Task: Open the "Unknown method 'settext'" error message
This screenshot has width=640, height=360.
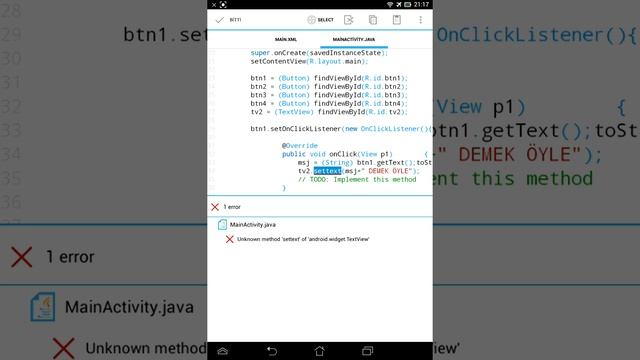Action: pyautogui.click(x=303, y=239)
